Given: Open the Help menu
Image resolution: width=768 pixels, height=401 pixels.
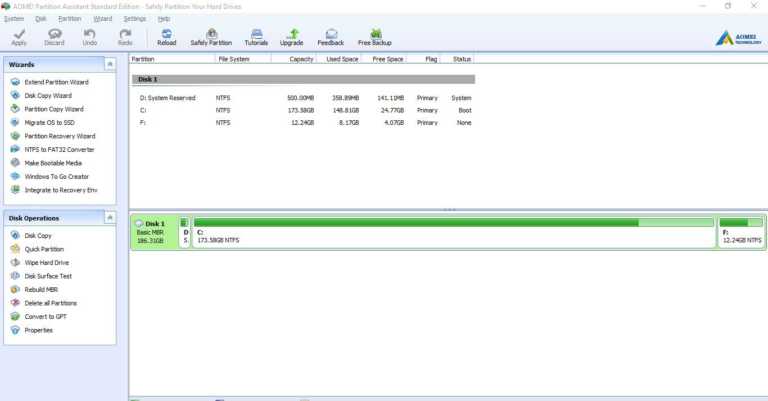Looking at the screenshot, I should [x=164, y=19].
